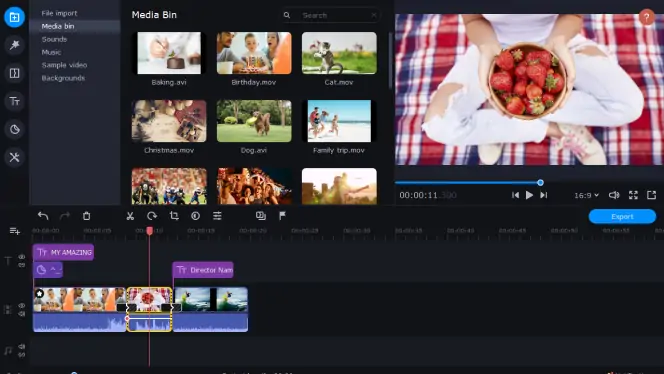Open the Music category
The height and width of the screenshot is (374, 664).
[51, 52]
